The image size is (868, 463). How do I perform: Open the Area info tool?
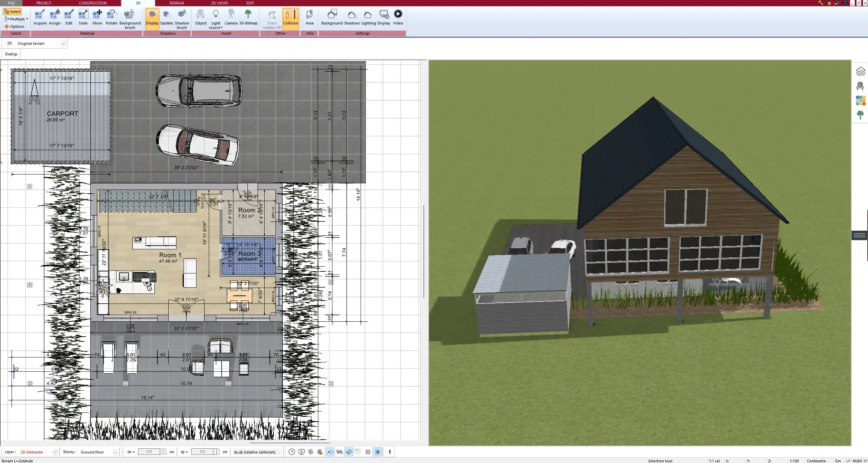tap(309, 18)
